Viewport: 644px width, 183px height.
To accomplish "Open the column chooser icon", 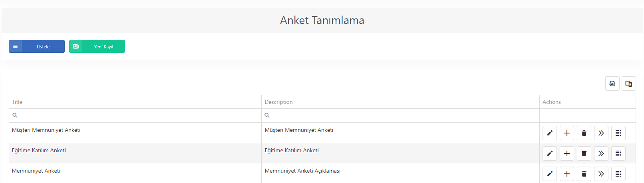I will 629,84.
